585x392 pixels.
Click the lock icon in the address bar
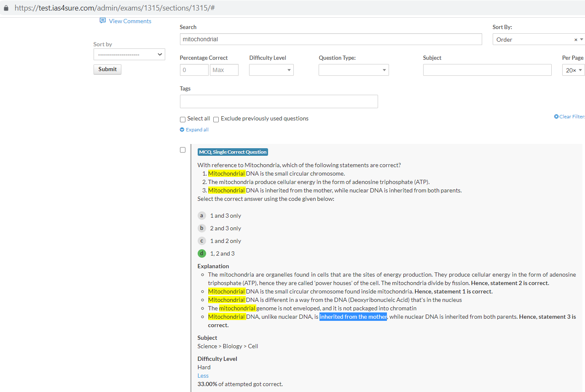coord(6,8)
